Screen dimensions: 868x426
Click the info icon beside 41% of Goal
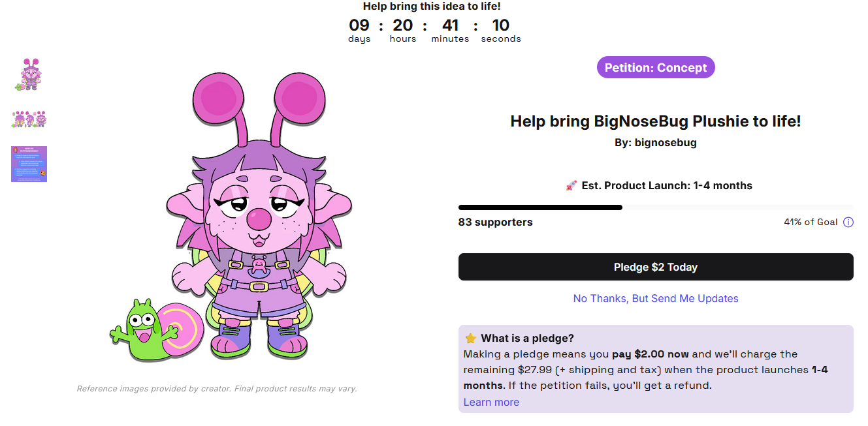tap(848, 222)
